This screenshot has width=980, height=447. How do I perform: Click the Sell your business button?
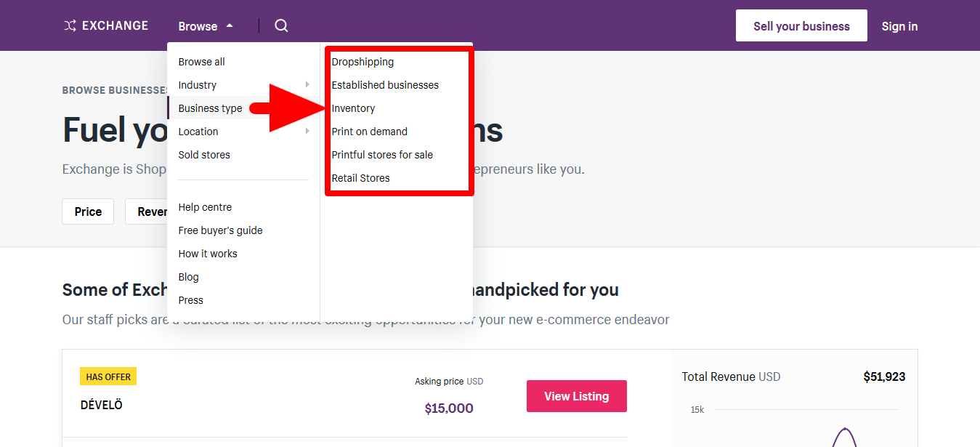[x=801, y=26]
